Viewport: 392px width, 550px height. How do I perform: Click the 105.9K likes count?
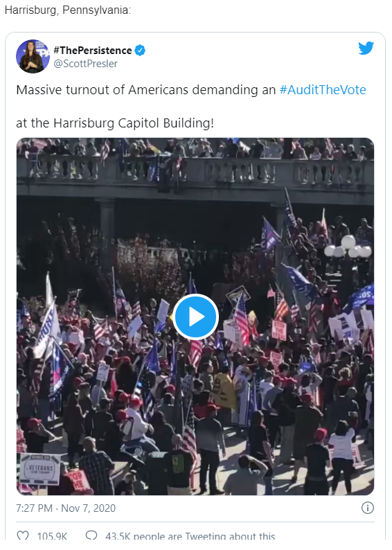52,536
